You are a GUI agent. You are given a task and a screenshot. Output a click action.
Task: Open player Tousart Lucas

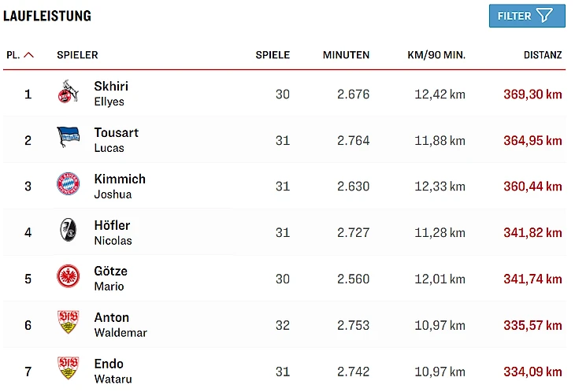click(116, 139)
